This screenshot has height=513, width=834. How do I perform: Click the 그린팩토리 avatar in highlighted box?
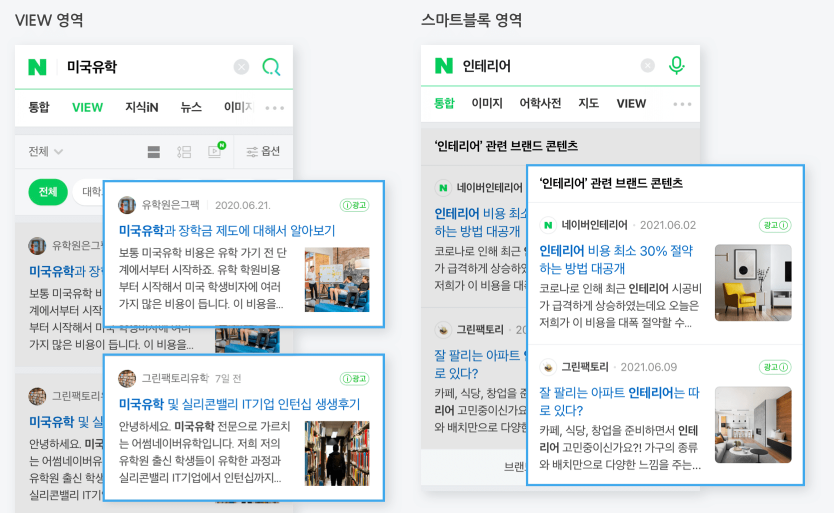pos(547,367)
